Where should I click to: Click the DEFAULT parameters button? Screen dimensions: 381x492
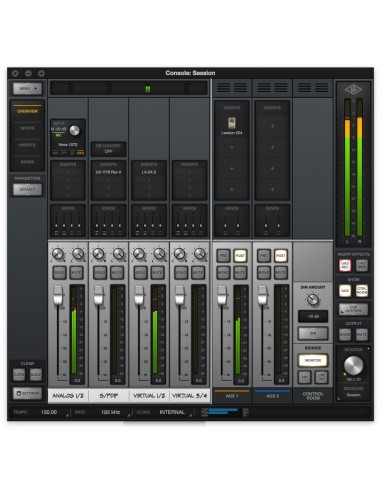[x=27, y=189]
